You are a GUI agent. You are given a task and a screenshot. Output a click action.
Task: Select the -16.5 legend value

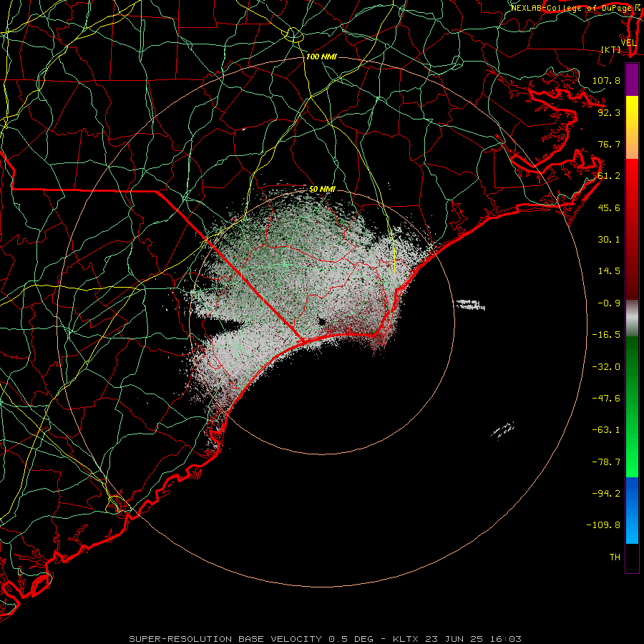point(606,335)
